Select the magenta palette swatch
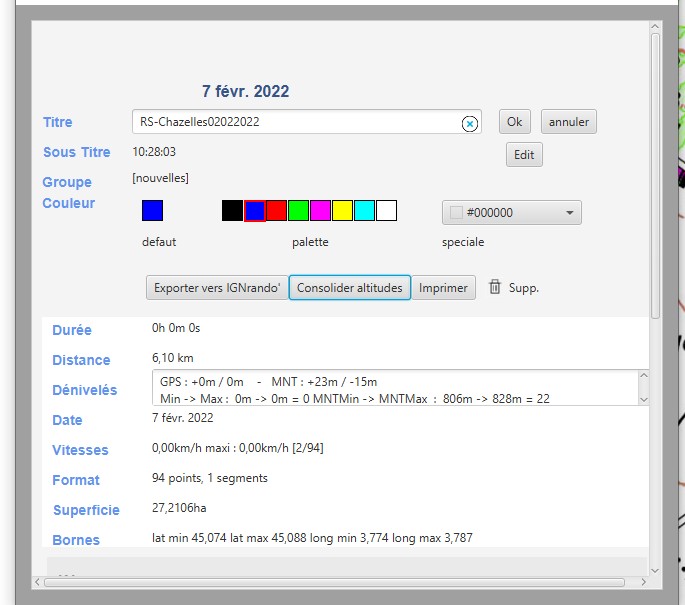685x605 pixels. (x=320, y=211)
